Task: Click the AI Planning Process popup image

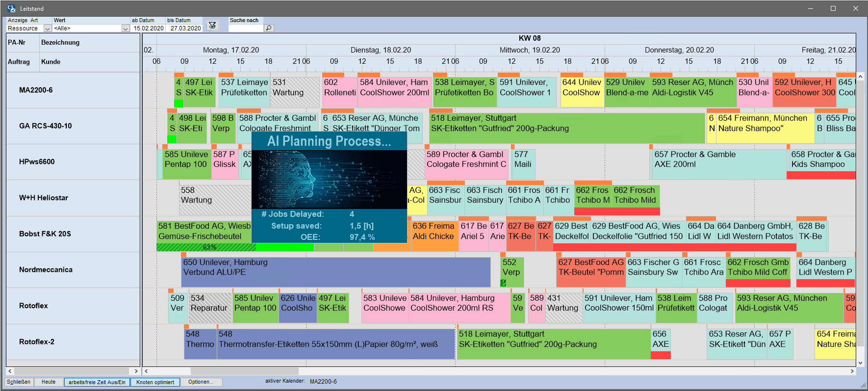Action: (329, 180)
